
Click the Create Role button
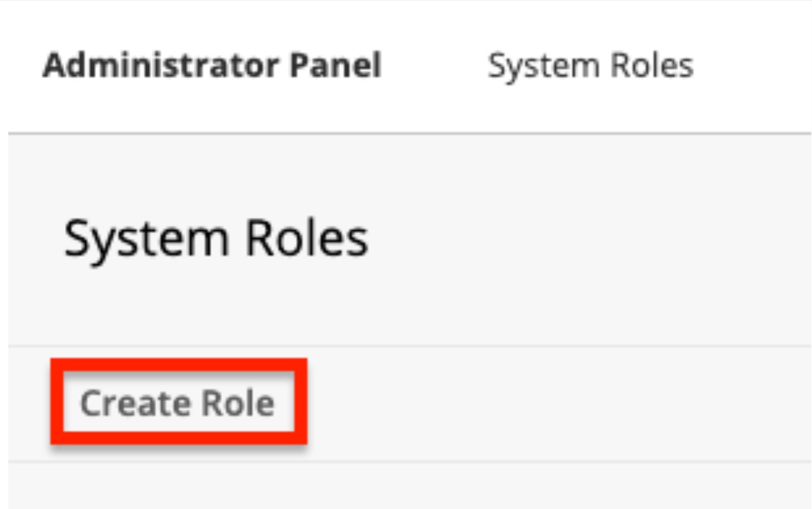coord(177,403)
